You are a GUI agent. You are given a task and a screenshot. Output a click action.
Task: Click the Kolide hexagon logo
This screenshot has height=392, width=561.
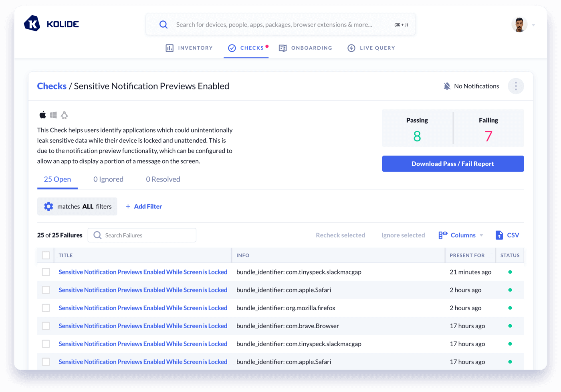click(32, 24)
